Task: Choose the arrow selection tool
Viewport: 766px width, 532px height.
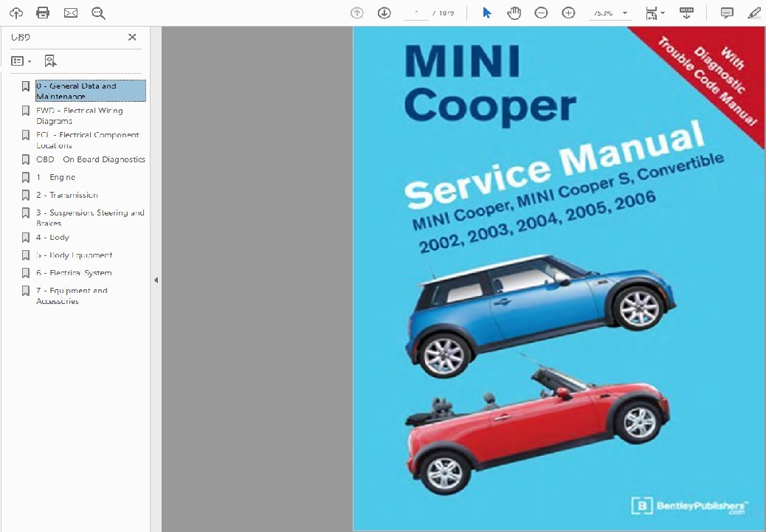Action: (x=487, y=13)
